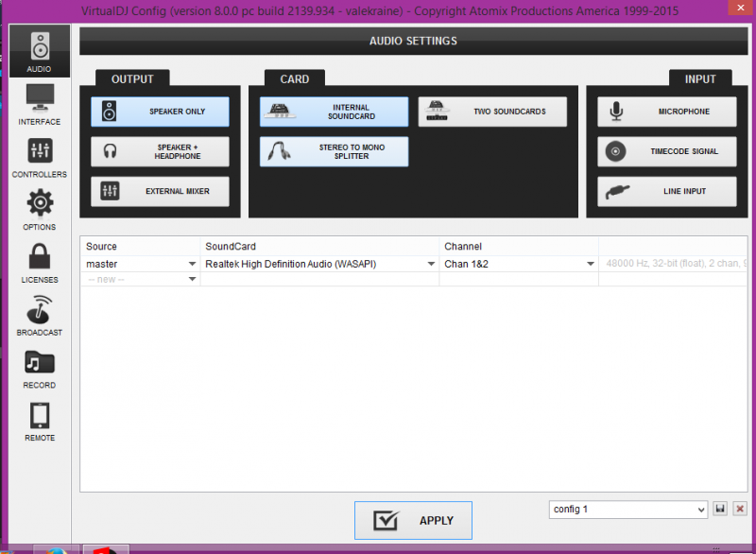Enable Microphone input
The width and height of the screenshot is (756, 554).
(x=667, y=112)
